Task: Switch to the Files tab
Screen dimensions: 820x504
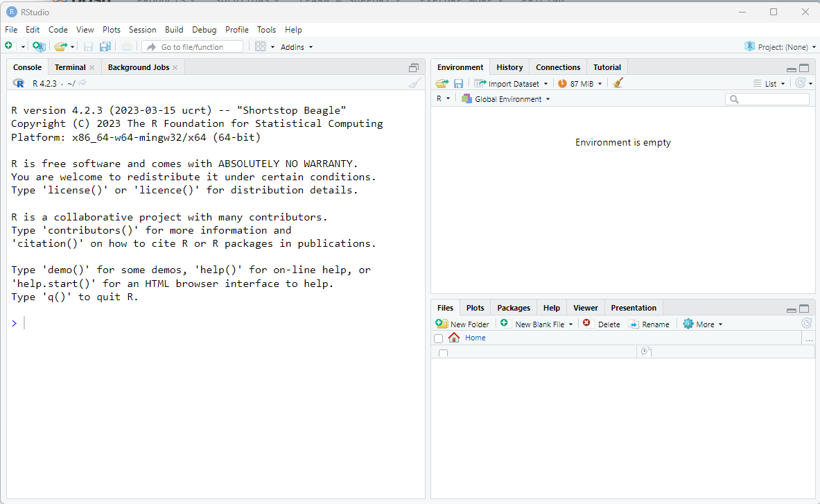Action: click(445, 308)
